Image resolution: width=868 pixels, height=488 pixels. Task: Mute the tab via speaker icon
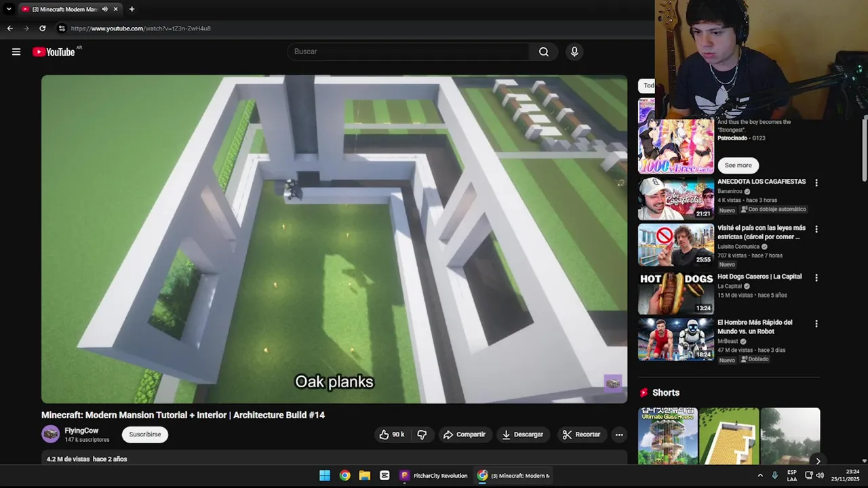pyautogui.click(x=104, y=9)
